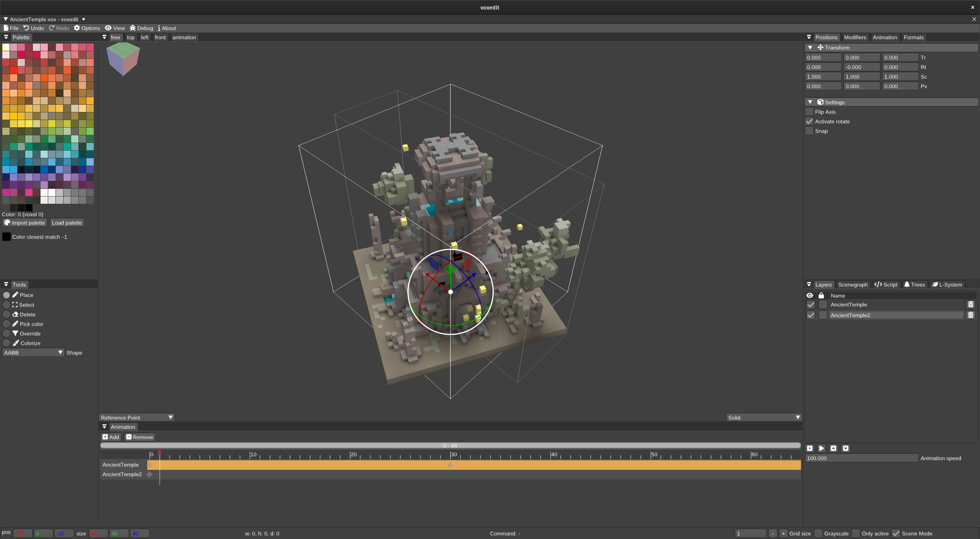
Task: Play the animation in the Layers panel
Action: tap(821, 448)
